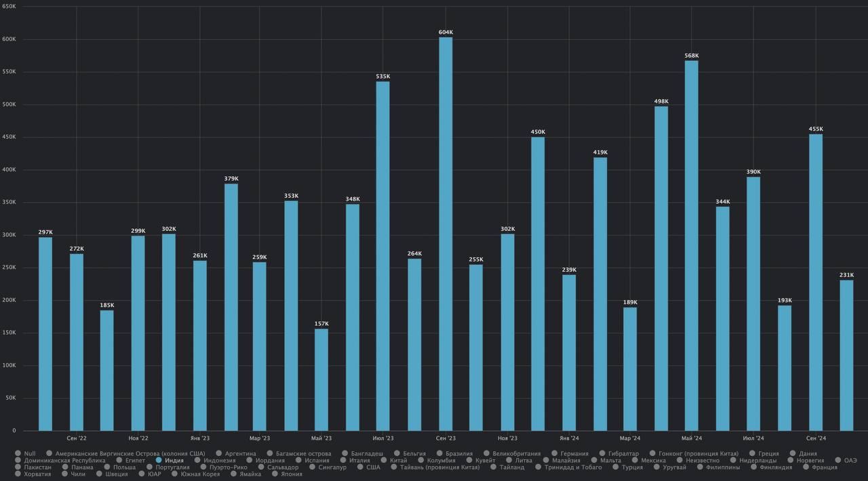Click the 231K bar at far right
Image resolution: width=868 pixels, height=481 pixels.
pos(846,355)
